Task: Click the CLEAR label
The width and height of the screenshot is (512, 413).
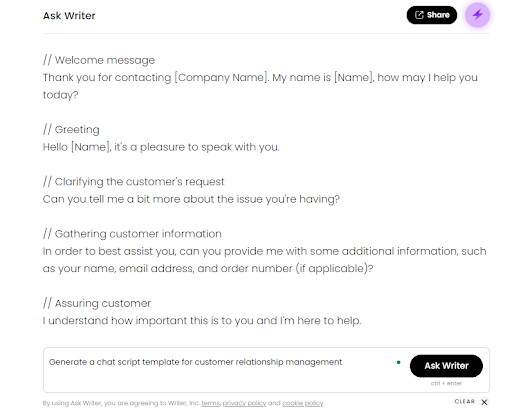Action: 464,402
